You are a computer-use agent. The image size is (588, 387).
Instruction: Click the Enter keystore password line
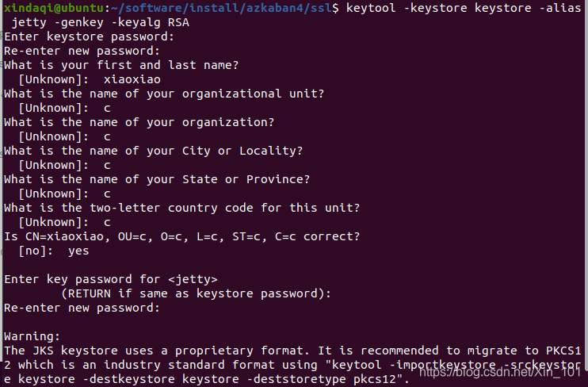coord(90,36)
